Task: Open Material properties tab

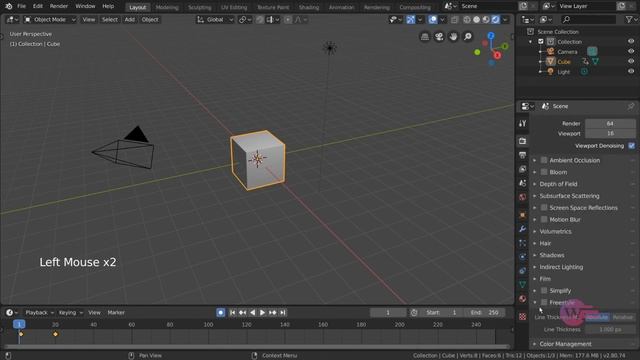Action: [x=522, y=299]
